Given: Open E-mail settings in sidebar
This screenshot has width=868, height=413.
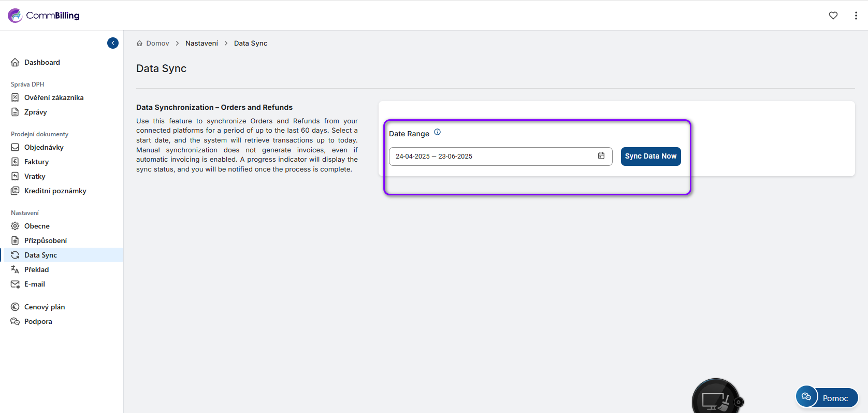Looking at the screenshot, I should 34,284.
